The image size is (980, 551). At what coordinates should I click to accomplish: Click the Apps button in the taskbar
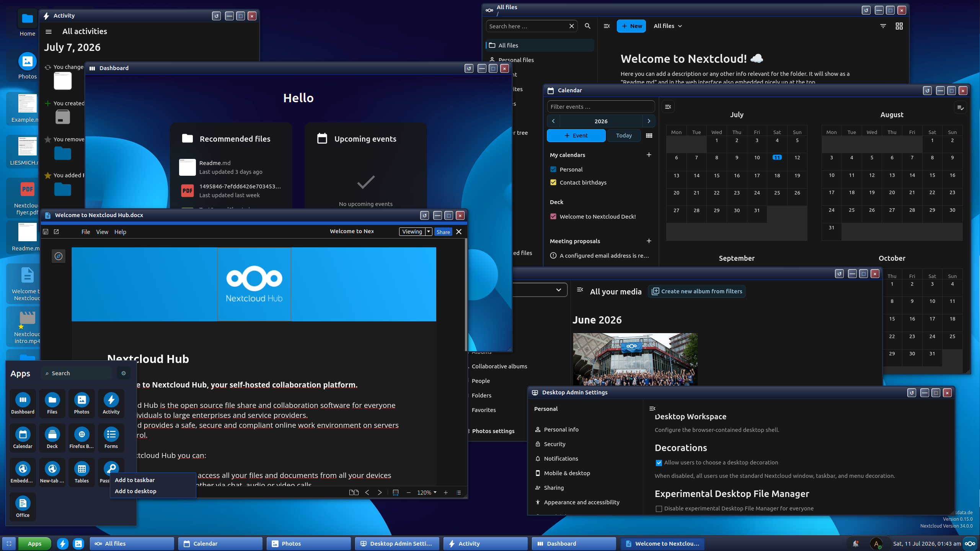point(34,543)
